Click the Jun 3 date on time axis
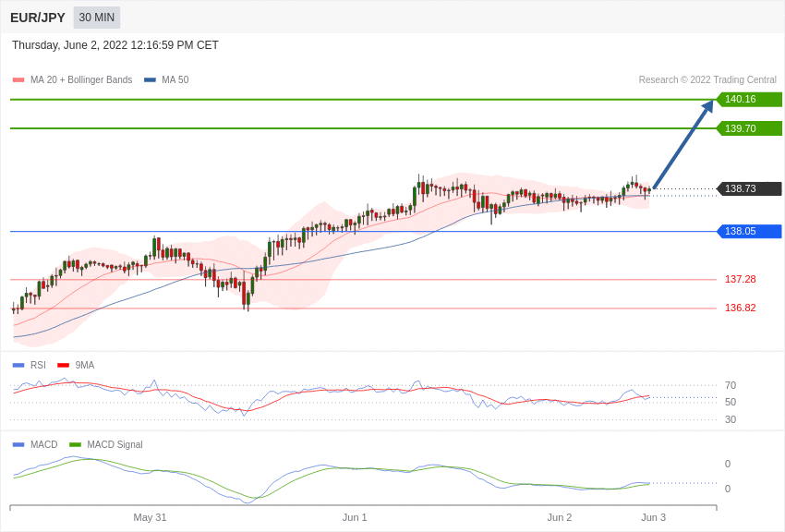 coord(653,517)
